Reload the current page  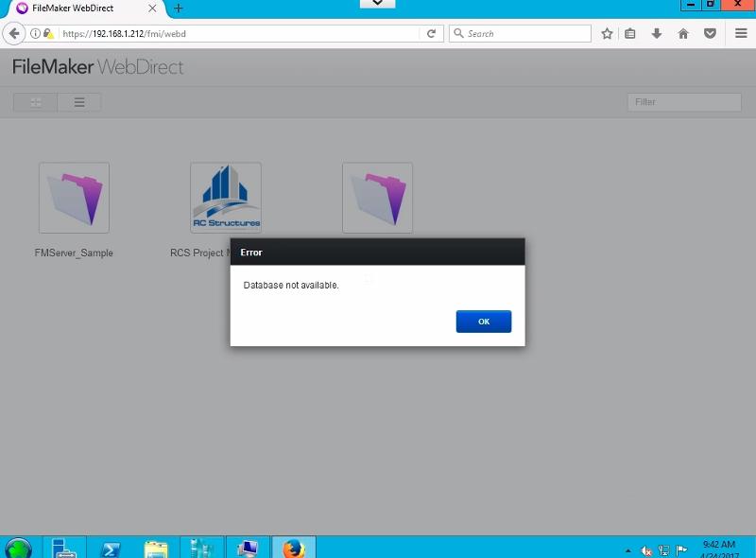(x=432, y=34)
